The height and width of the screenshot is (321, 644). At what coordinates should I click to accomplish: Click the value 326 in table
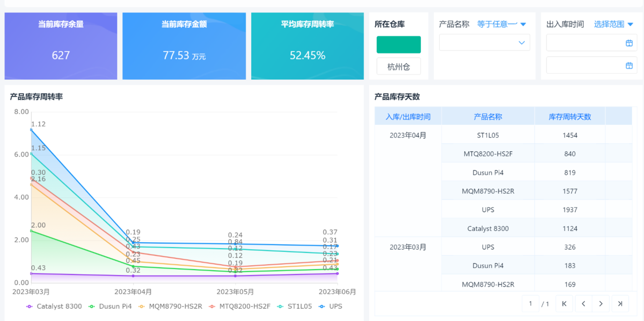coord(570,247)
